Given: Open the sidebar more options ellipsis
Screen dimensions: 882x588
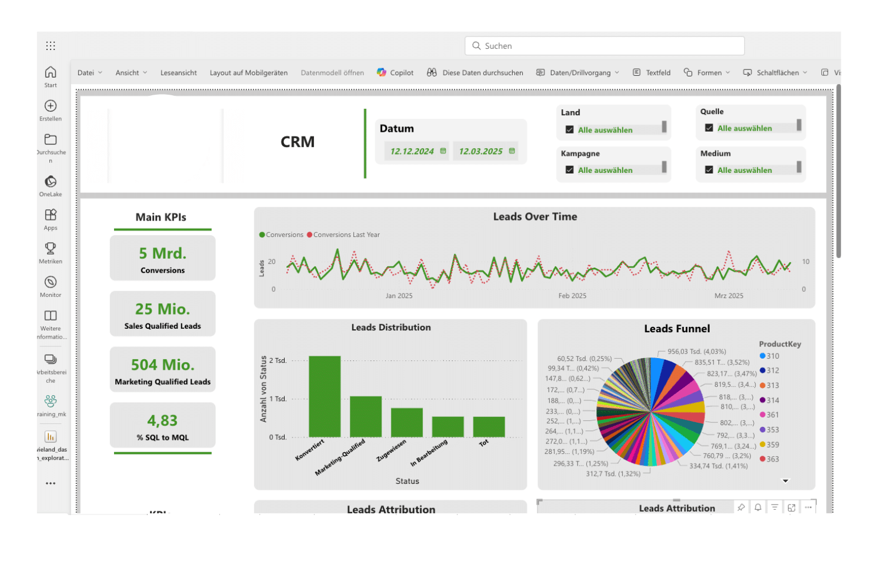Looking at the screenshot, I should tap(51, 483).
